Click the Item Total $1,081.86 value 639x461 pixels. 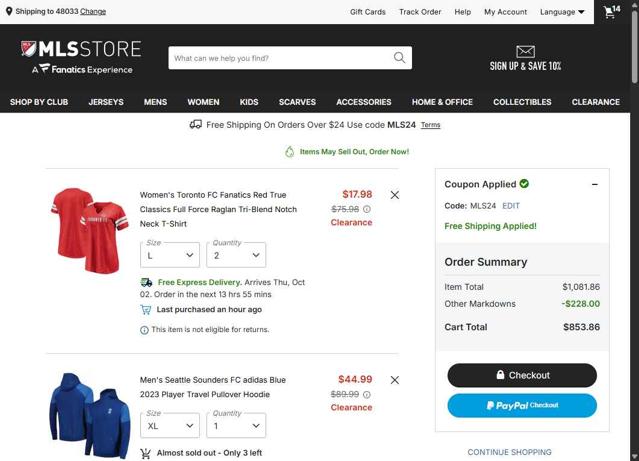(x=581, y=287)
